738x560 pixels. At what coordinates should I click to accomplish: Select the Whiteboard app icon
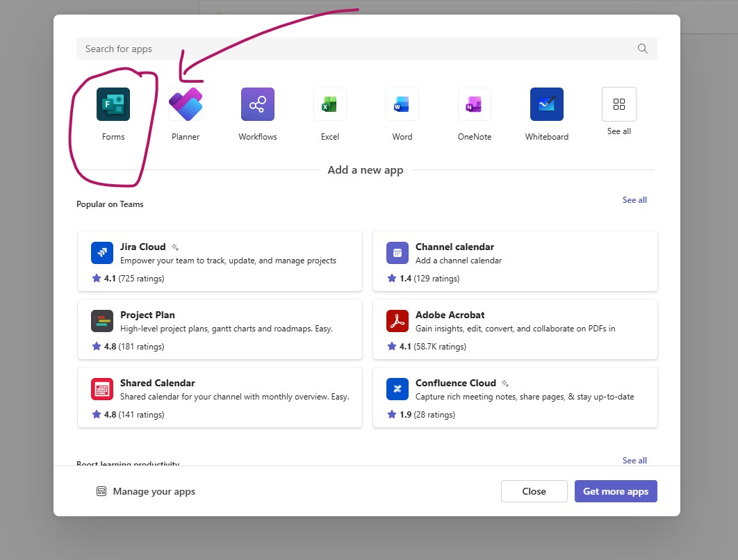(x=547, y=105)
